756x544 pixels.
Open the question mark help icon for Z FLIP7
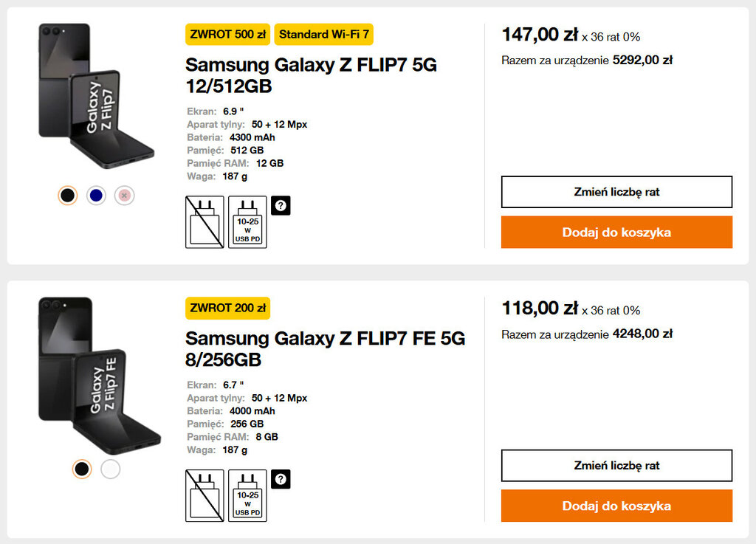(x=281, y=206)
